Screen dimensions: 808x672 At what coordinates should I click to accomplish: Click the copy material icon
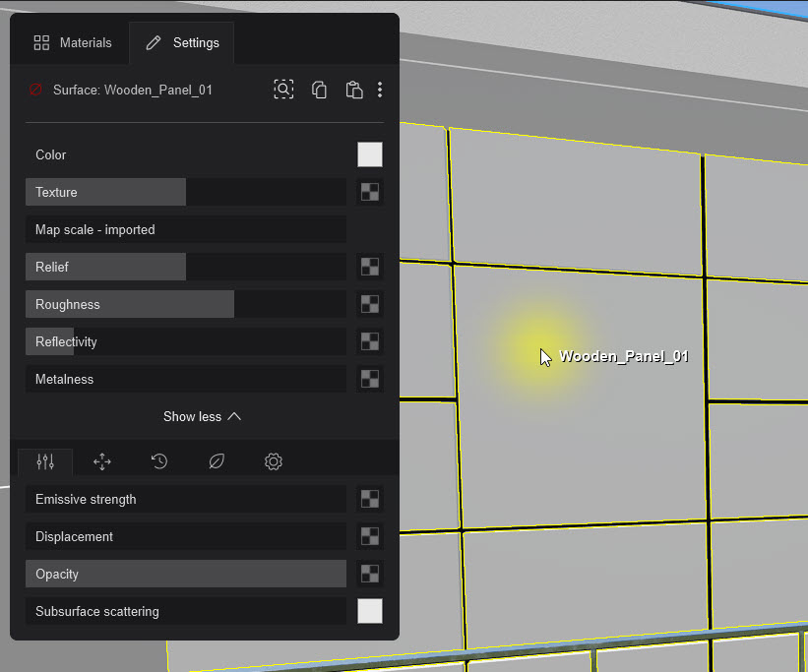[319, 90]
